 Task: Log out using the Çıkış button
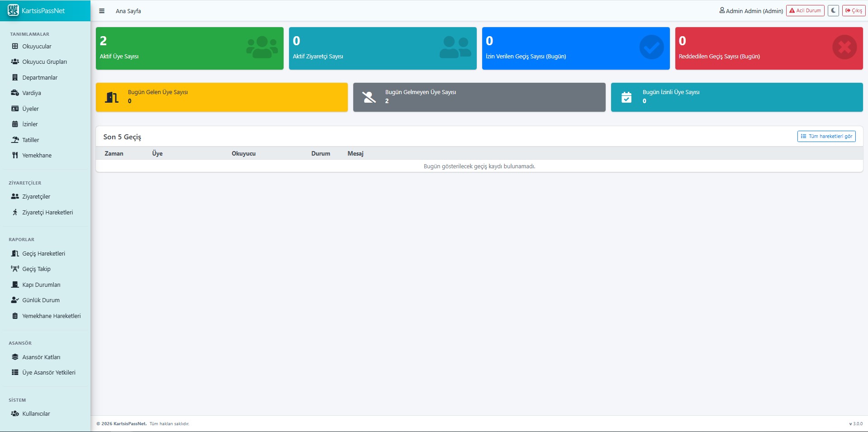point(854,10)
